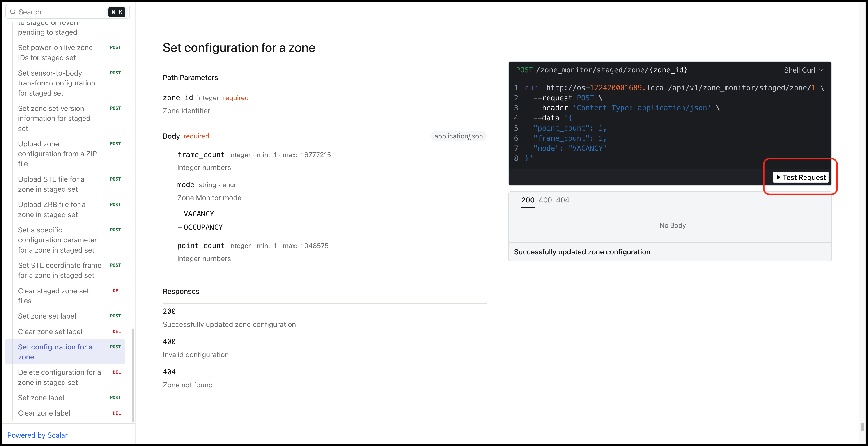Click the search magnifier icon
This screenshot has width=868, height=446.
pos(13,12)
